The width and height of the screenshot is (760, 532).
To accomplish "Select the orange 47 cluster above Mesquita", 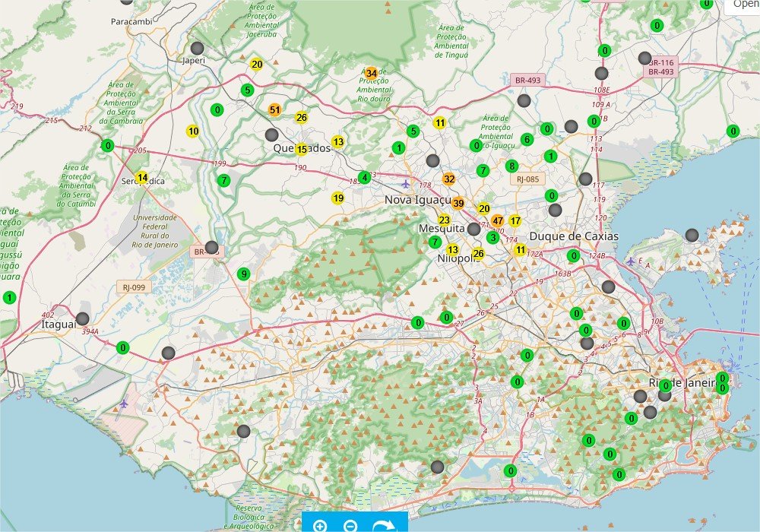I will click(498, 220).
